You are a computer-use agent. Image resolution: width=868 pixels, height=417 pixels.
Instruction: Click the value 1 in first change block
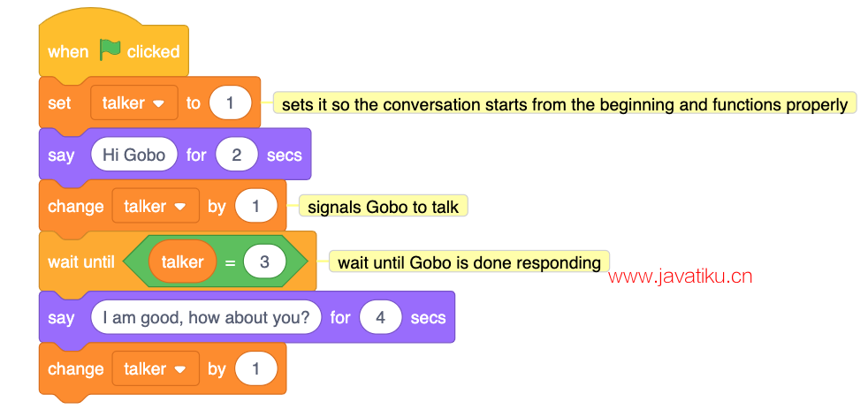[x=255, y=206]
